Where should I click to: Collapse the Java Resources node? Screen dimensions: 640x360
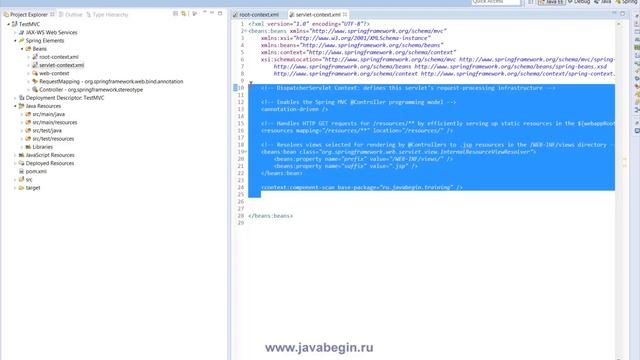[x=16, y=106]
